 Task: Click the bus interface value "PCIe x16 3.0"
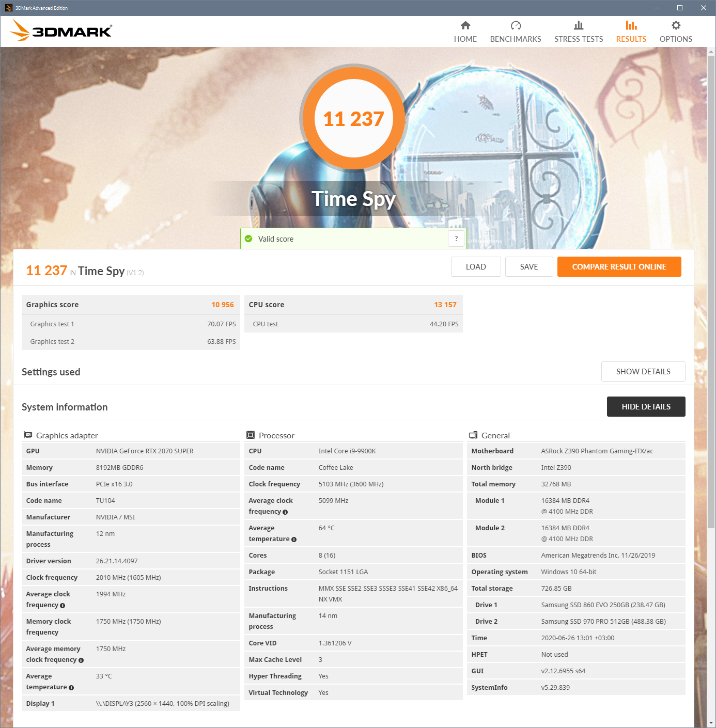coord(114,484)
